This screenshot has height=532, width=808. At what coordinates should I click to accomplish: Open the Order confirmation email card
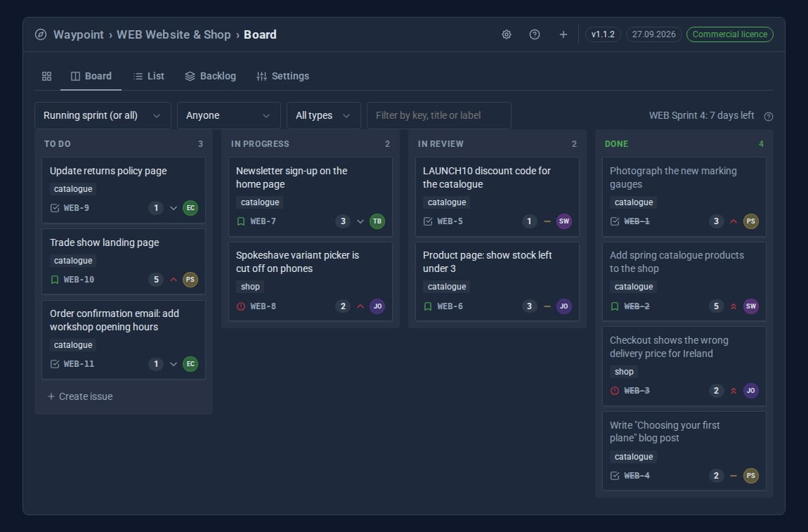(124, 339)
